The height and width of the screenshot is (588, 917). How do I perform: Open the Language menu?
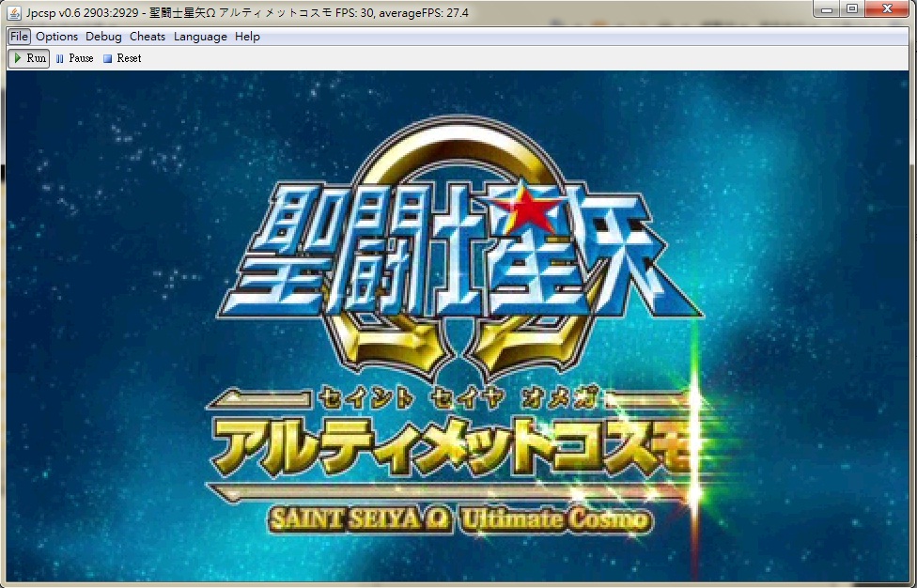click(200, 37)
